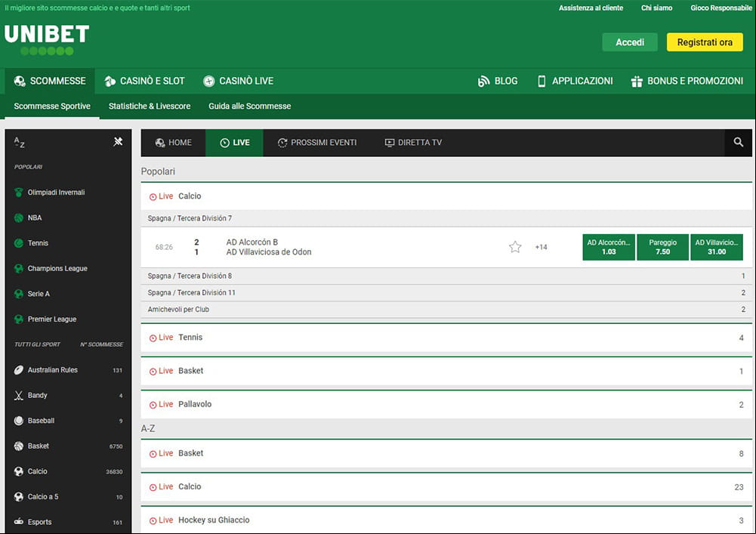Click the Applicazioni phone icon
Image resolution: width=756 pixels, height=534 pixels.
542,81
